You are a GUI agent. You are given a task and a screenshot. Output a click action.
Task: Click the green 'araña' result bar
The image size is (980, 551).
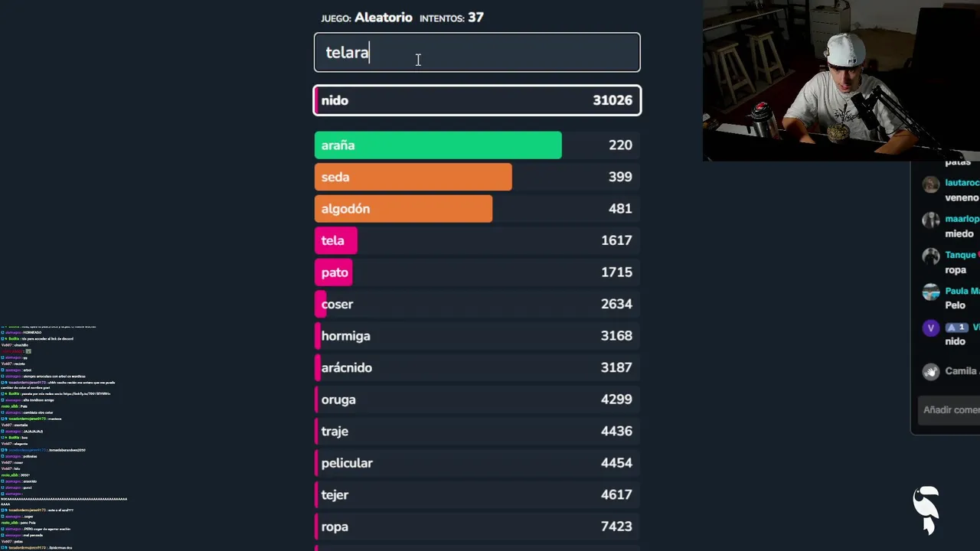pos(438,145)
